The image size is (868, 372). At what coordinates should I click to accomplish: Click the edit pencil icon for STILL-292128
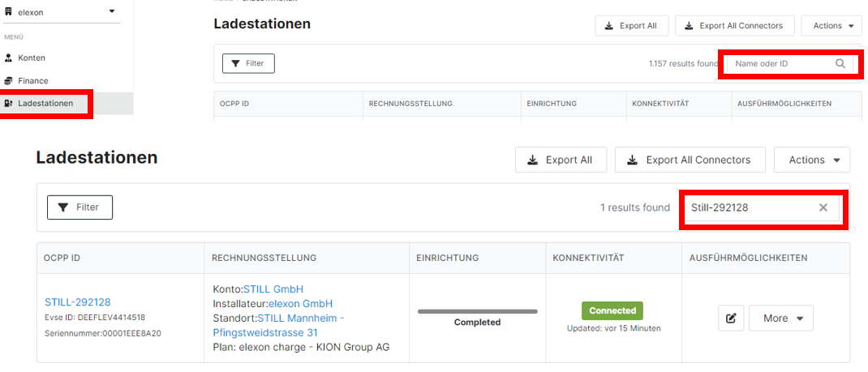pos(731,318)
